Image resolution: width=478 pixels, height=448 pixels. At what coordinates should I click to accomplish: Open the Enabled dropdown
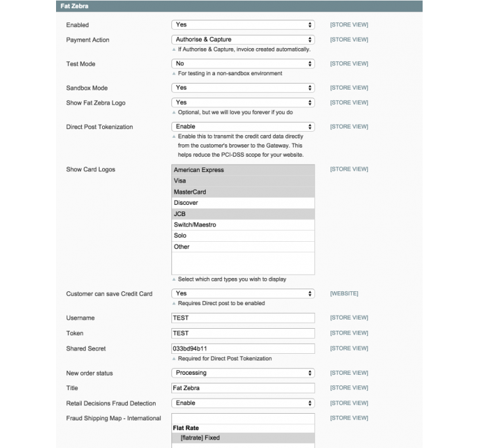pos(243,24)
